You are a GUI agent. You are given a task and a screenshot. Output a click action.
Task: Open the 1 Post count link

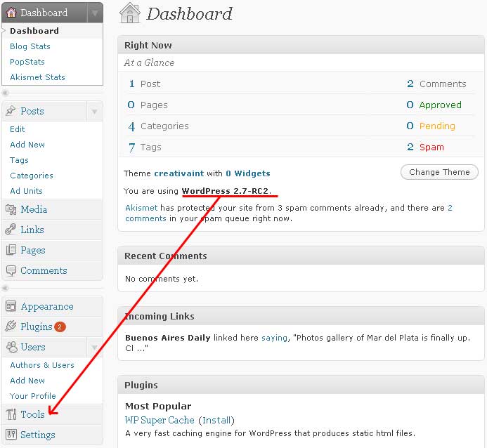(x=131, y=84)
